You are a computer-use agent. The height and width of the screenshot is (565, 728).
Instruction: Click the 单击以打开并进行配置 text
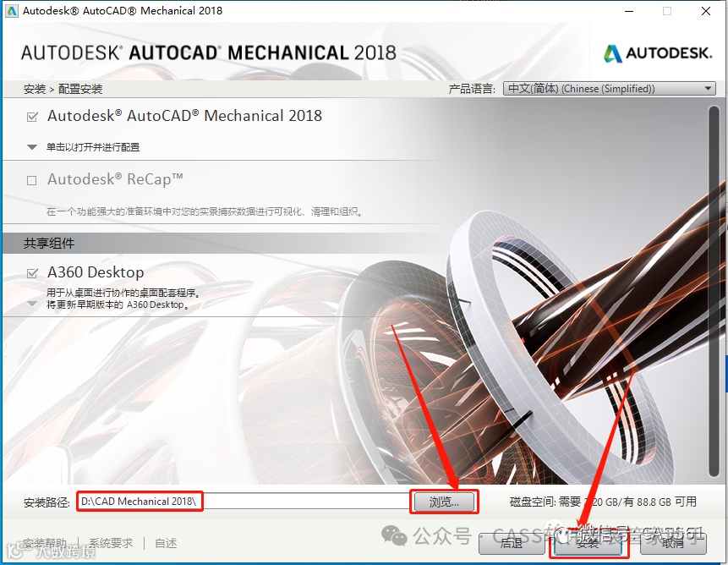click(x=93, y=147)
